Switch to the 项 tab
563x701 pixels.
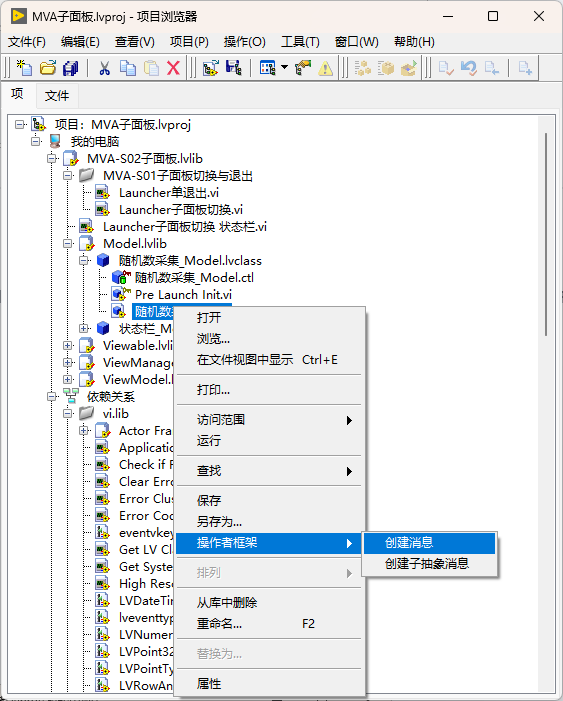(x=17, y=93)
